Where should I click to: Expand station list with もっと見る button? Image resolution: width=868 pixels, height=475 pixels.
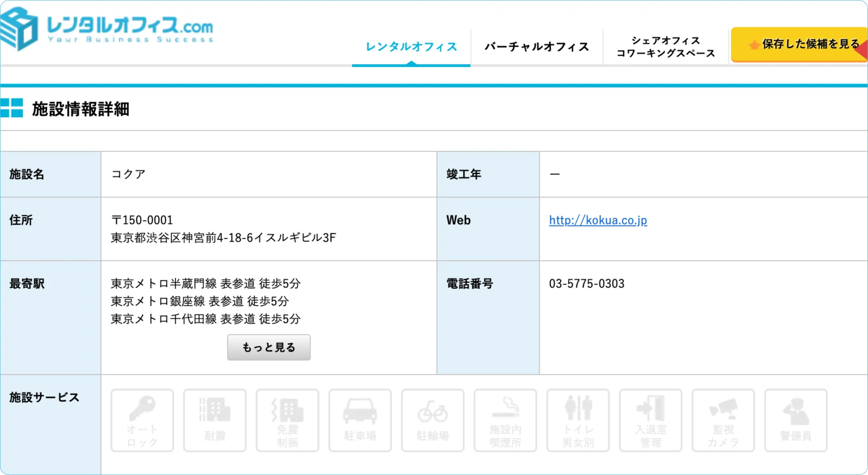269,347
